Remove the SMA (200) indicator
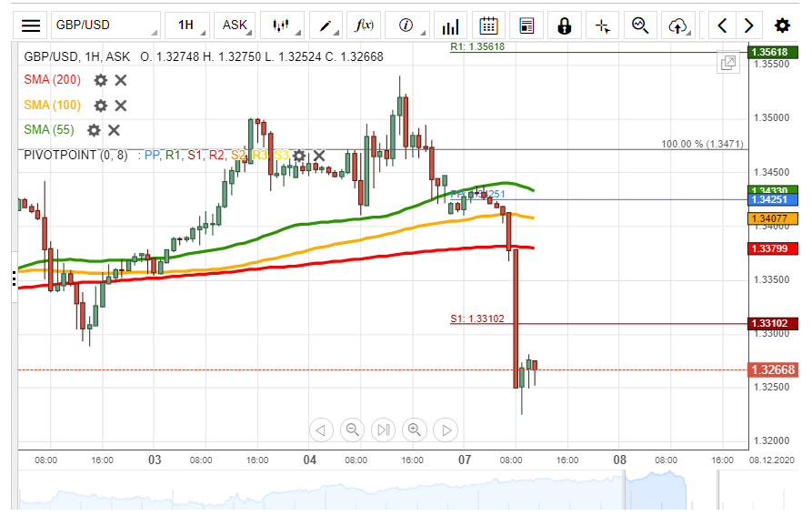 [x=121, y=80]
